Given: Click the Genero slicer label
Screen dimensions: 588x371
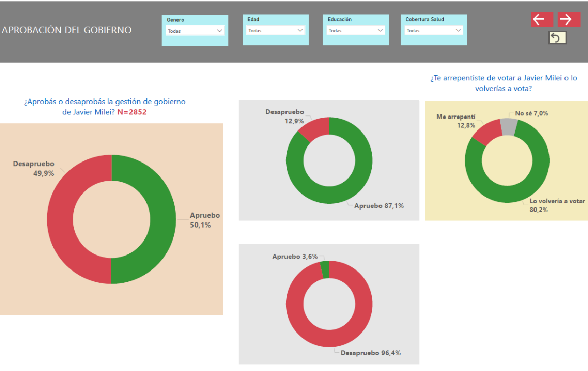Looking at the screenshot, I should 176,20.
